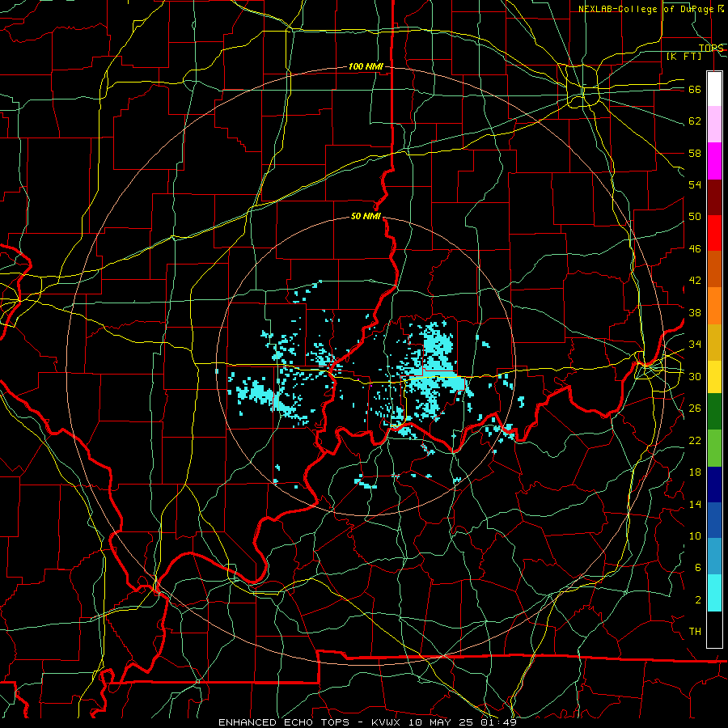Click the 14 legend scale value
728x728 pixels.
coord(695,504)
